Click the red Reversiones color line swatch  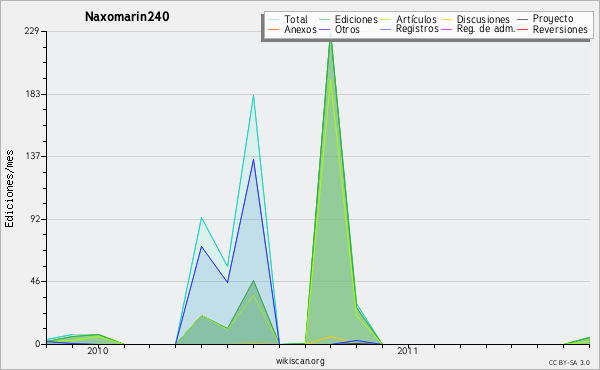click(522, 29)
